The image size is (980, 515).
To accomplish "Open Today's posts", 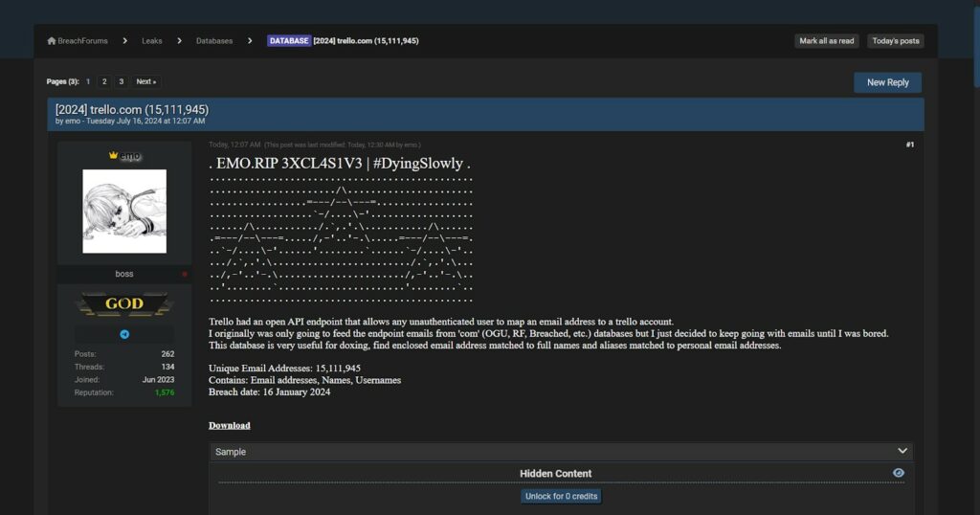I will pyautogui.click(x=896, y=41).
